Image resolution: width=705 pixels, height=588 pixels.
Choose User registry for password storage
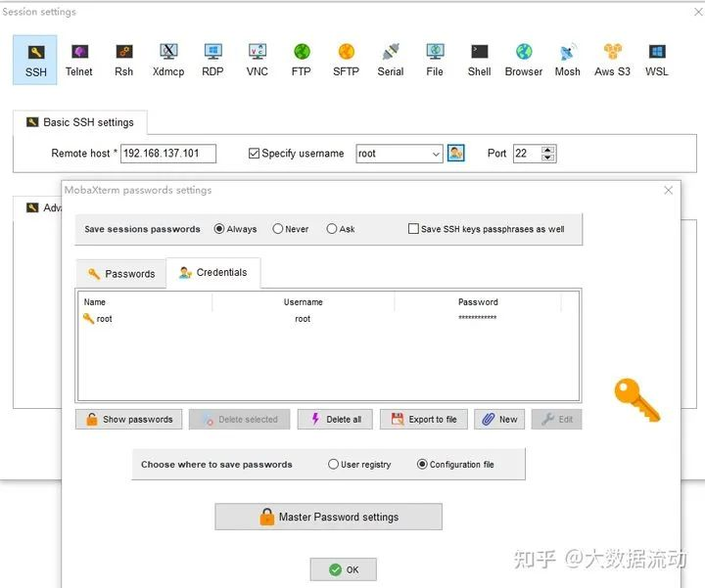pos(333,464)
